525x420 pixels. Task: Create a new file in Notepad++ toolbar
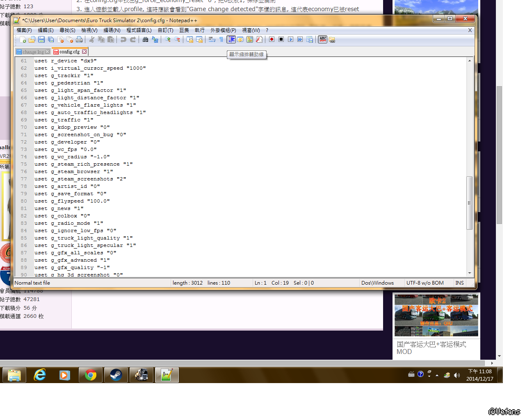[23, 39]
